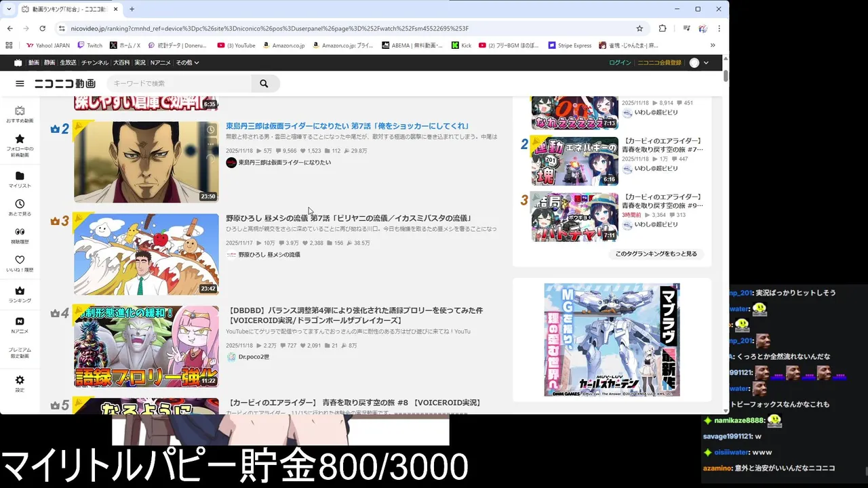868x488 pixels.
Task: Open 動画 in the top menu
Action: (x=33, y=62)
